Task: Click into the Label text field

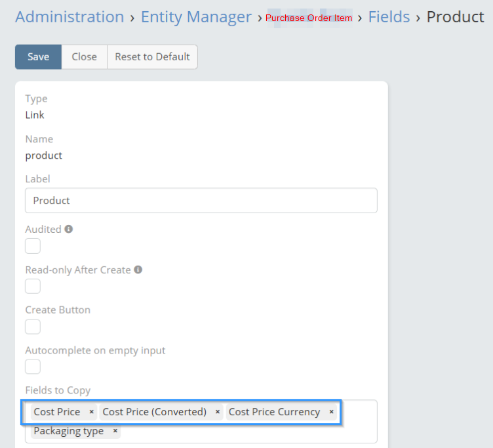Action: click(201, 201)
